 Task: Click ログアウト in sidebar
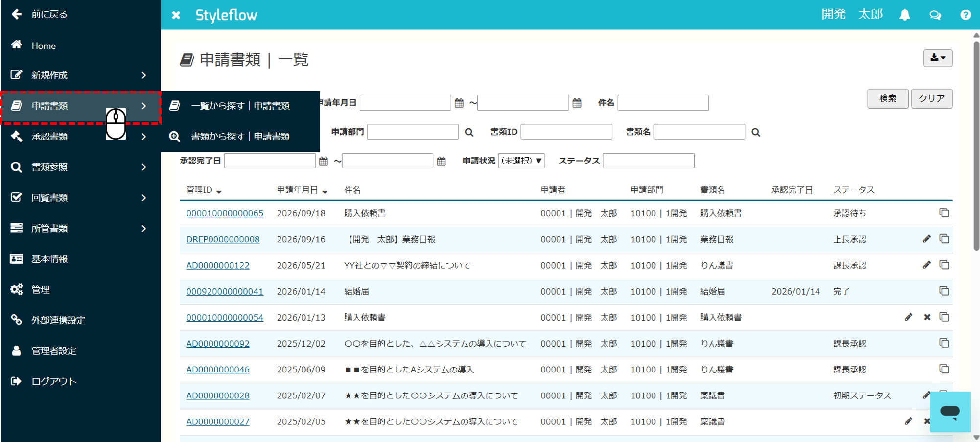(80, 381)
